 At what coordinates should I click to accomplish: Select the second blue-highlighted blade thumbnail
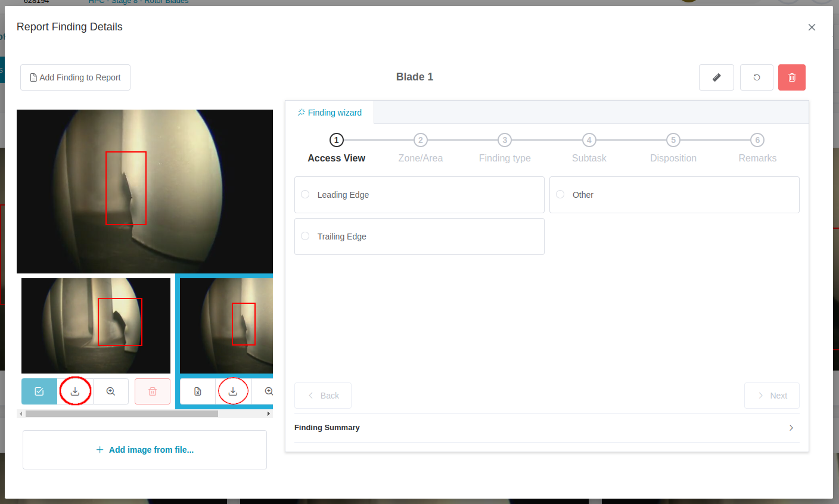coord(226,326)
